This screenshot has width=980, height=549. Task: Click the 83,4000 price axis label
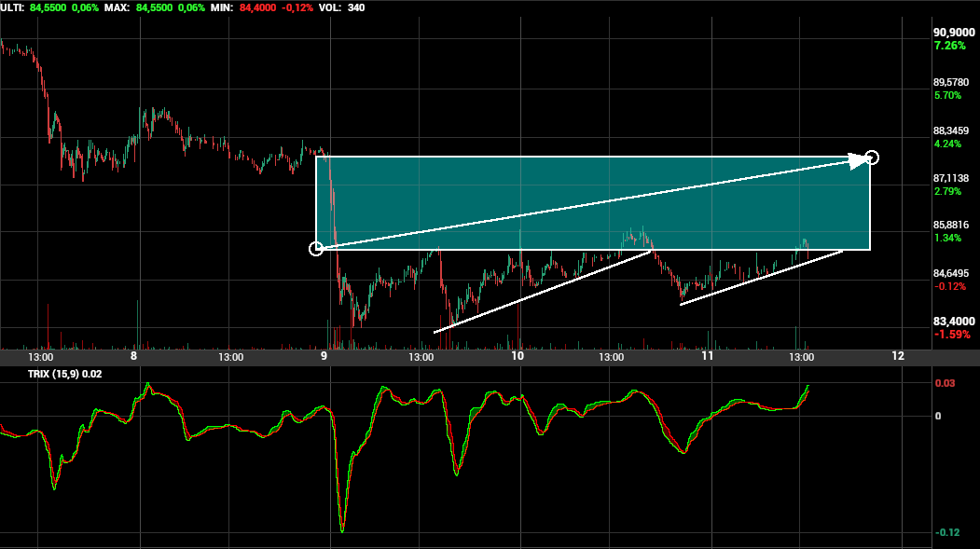click(x=954, y=321)
